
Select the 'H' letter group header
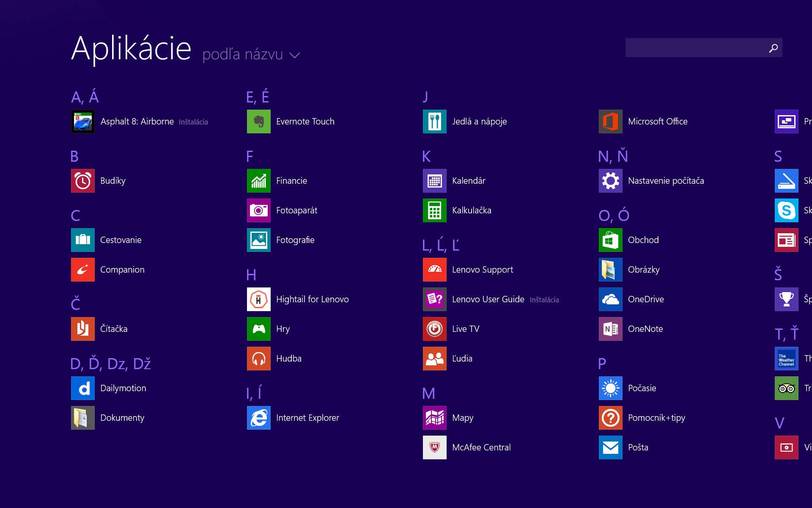click(251, 275)
